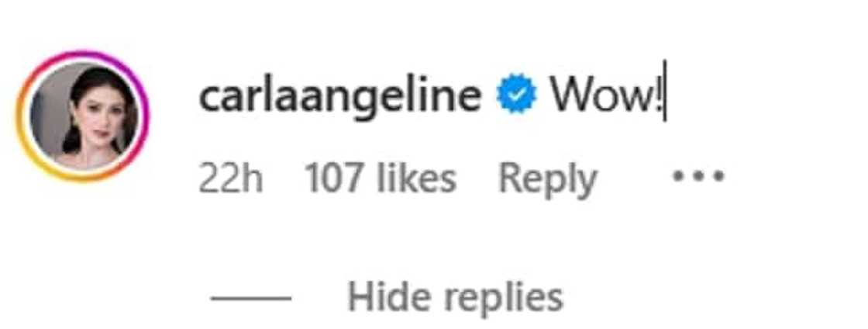Click the checkmark inside the verified badge
Viewport: 868px width, 329px height.
[x=517, y=98]
